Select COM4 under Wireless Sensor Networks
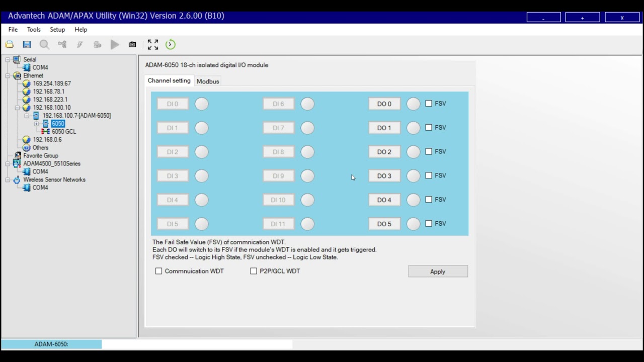This screenshot has height=362, width=644. [40, 188]
